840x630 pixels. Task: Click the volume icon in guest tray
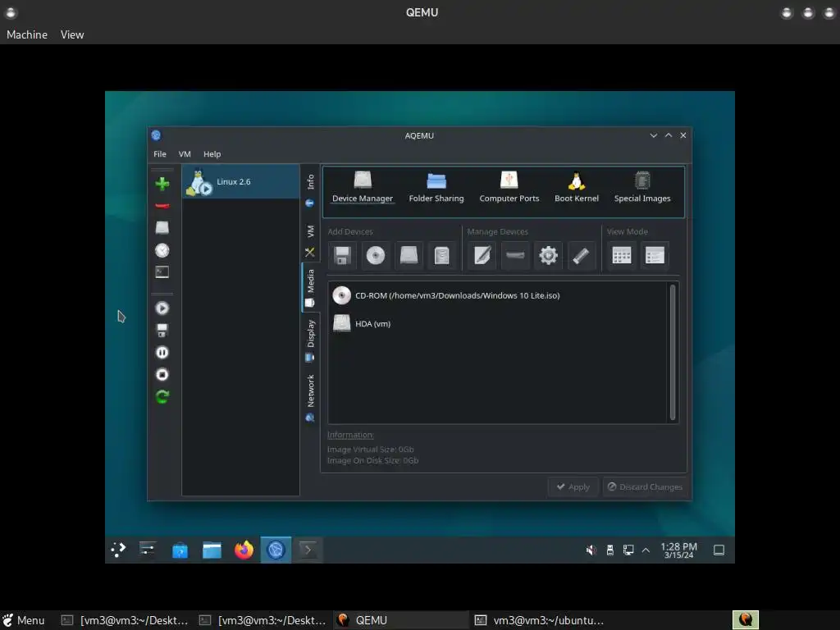click(591, 550)
